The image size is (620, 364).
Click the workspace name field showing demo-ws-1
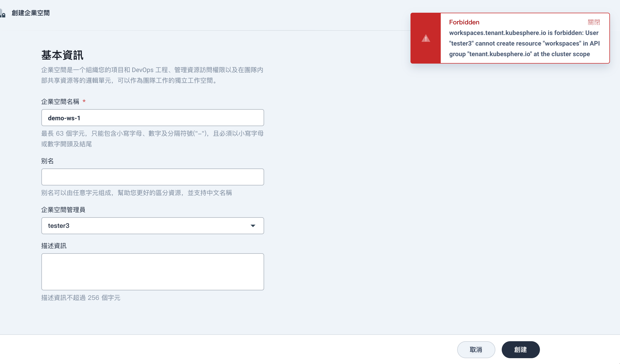[x=152, y=117]
